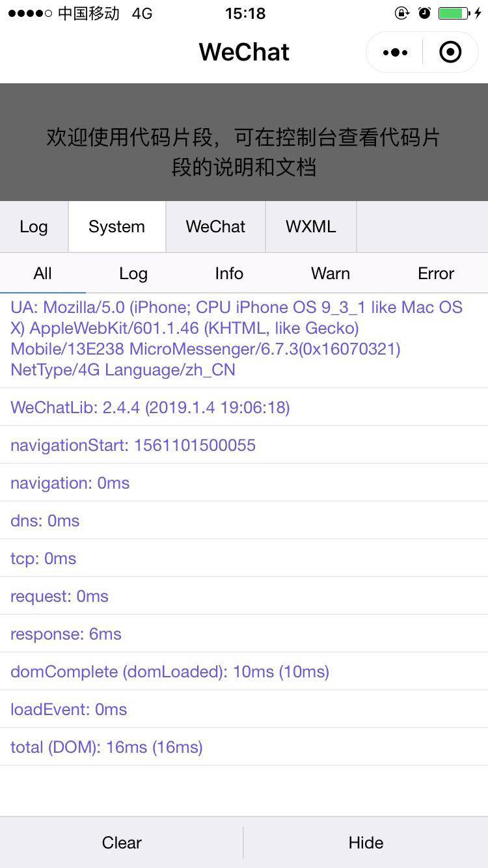The image size is (488, 868).
Task: Tap the signal strength dots
Action: 30,13
